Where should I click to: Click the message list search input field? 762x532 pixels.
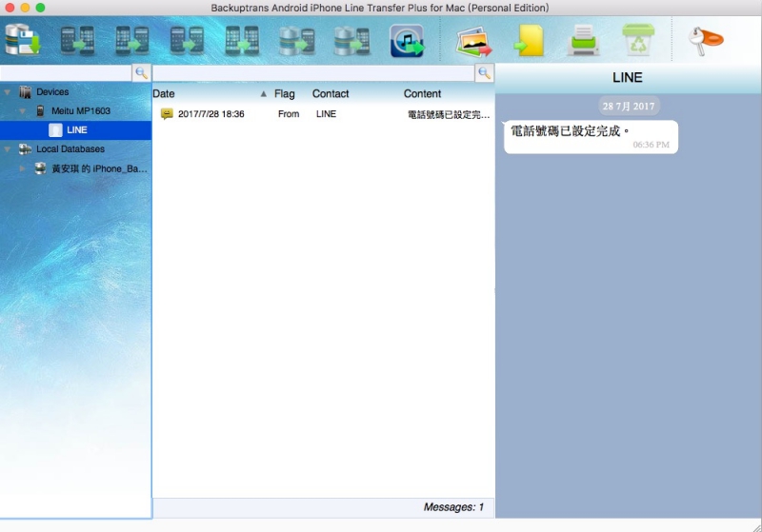(x=313, y=73)
